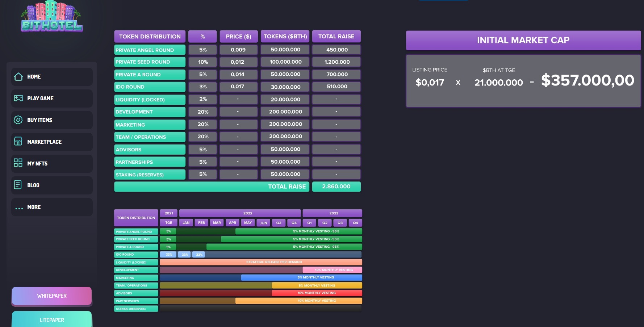Open the Litepaper button

pos(52,319)
